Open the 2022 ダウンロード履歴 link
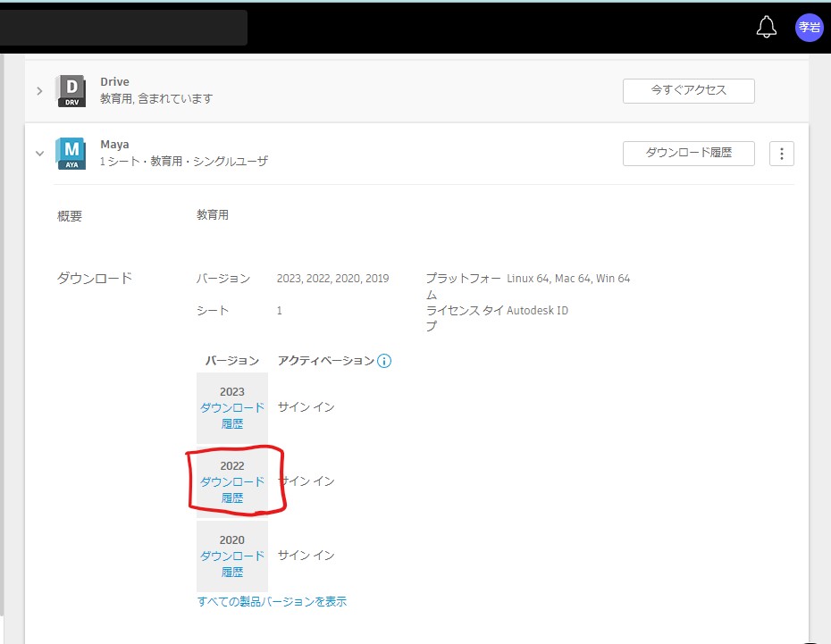The image size is (831, 644). pos(232,489)
